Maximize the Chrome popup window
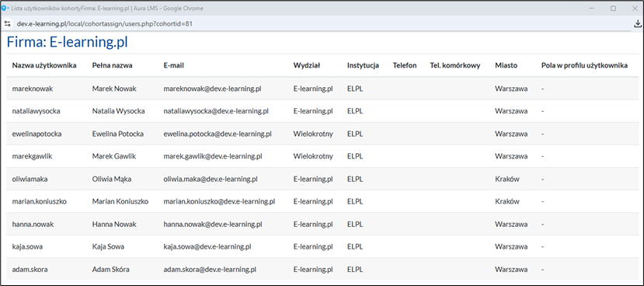 pyautogui.click(x=613, y=9)
